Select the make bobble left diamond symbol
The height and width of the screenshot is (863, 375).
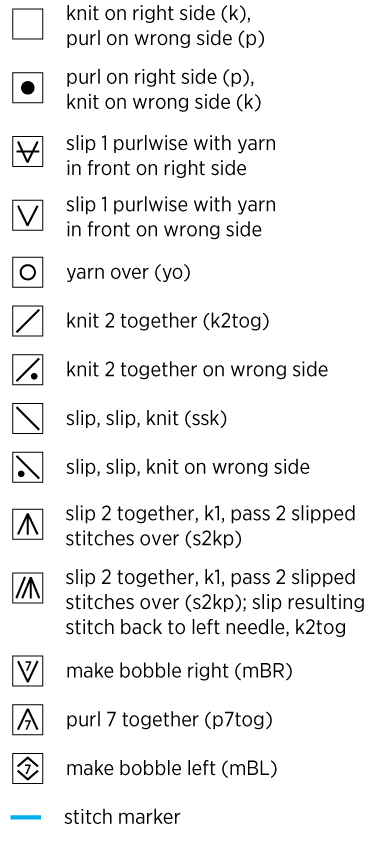pos(28,768)
